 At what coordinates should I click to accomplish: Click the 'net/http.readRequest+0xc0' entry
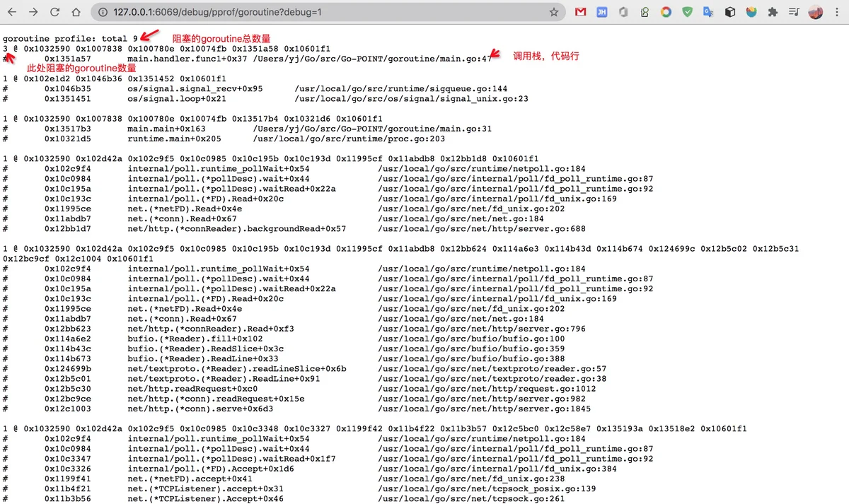click(x=192, y=389)
